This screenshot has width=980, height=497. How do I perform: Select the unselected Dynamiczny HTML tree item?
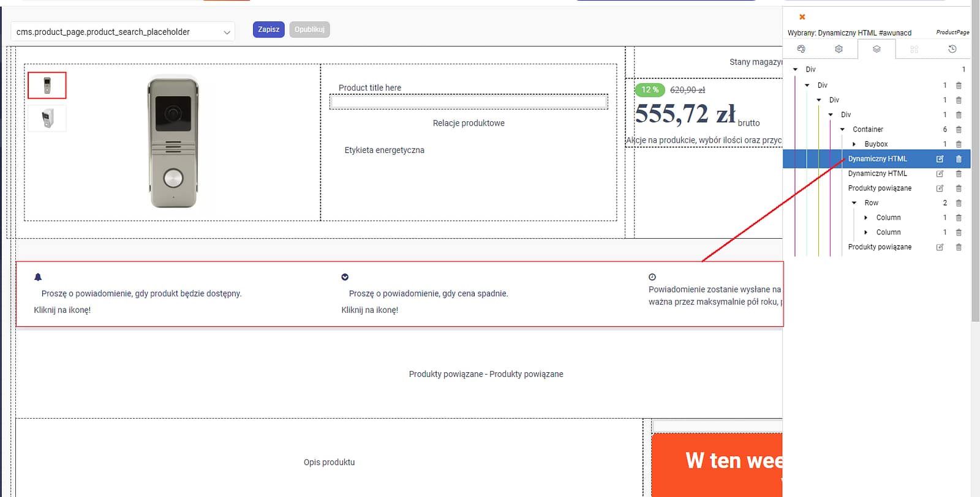point(877,174)
